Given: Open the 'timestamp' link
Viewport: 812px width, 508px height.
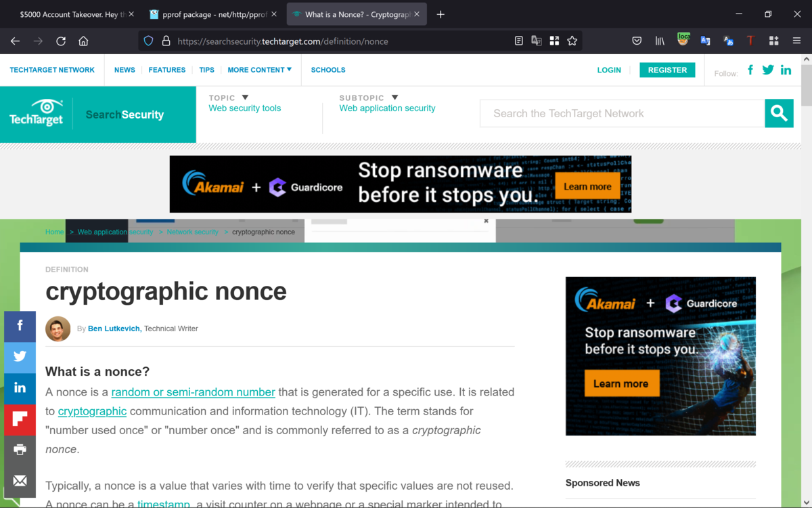Looking at the screenshot, I should point(164,503).
